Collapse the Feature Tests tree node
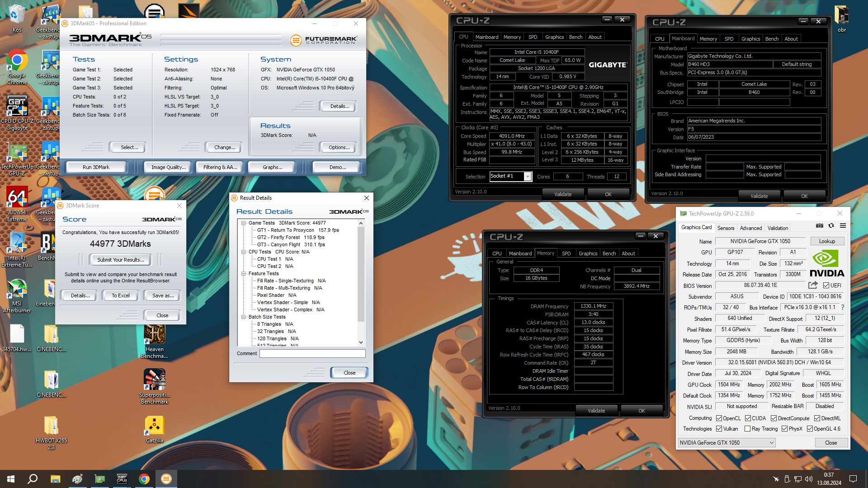Image resolution: width=868 pixels, height=488 pixels. 244,273
